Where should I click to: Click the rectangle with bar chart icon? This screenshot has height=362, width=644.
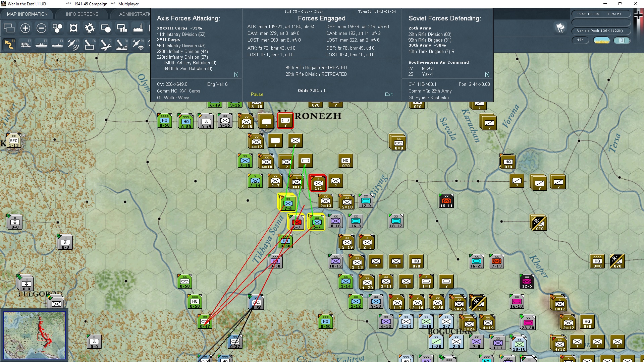122,28
